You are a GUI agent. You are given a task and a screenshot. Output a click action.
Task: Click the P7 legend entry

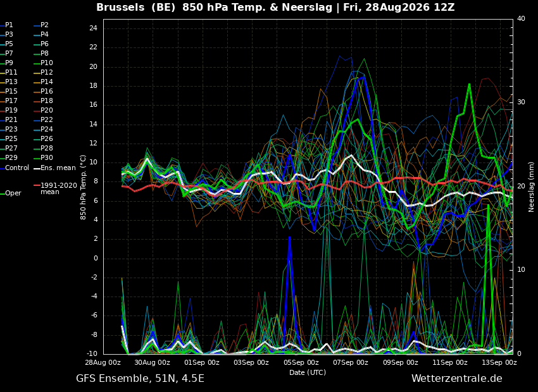pyautogui.click(x=7, y=54)
